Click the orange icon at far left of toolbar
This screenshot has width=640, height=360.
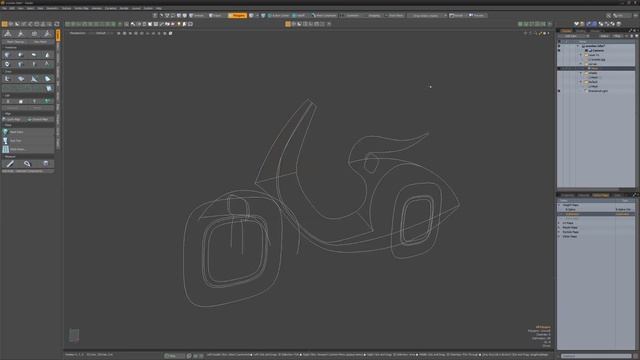coord(4,24)
